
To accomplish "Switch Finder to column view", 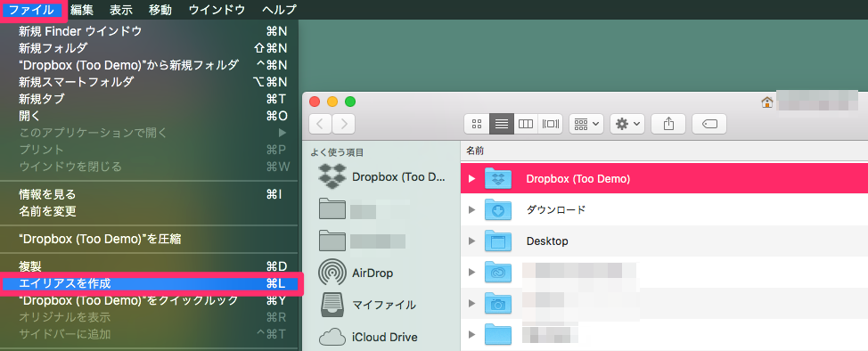I will 526,124.
